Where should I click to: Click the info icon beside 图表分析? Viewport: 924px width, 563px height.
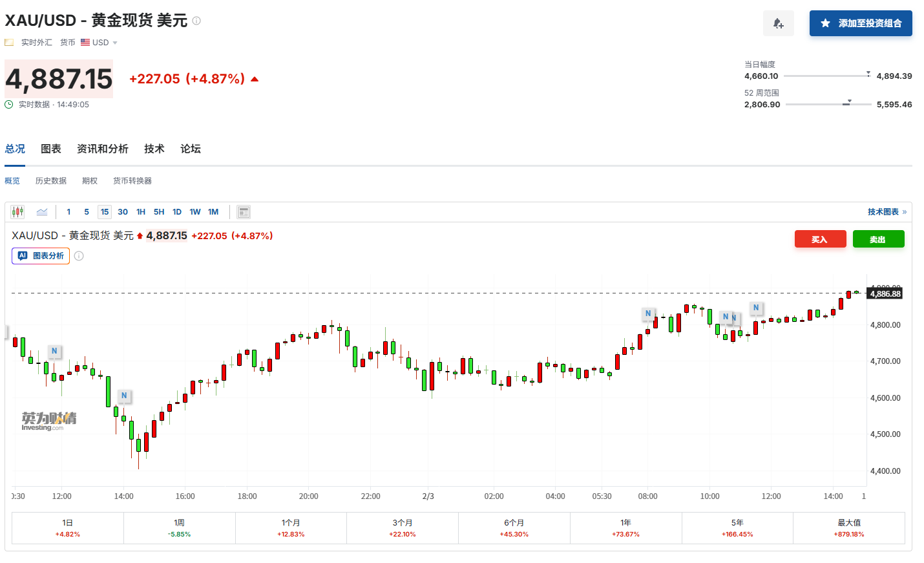pyautogui.click(x=79, y=256)
